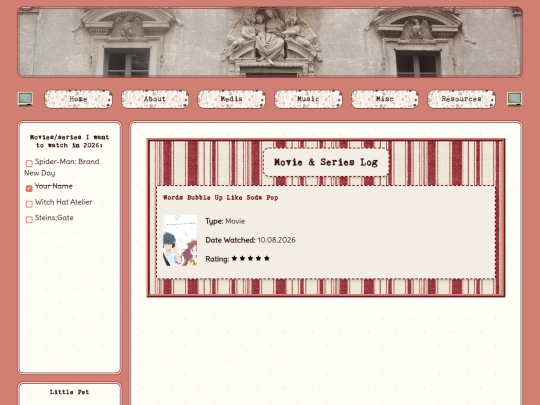Tick the Witch Hat Atelier checkbox
The image size is (540, 405).
[x=29, y=204]
